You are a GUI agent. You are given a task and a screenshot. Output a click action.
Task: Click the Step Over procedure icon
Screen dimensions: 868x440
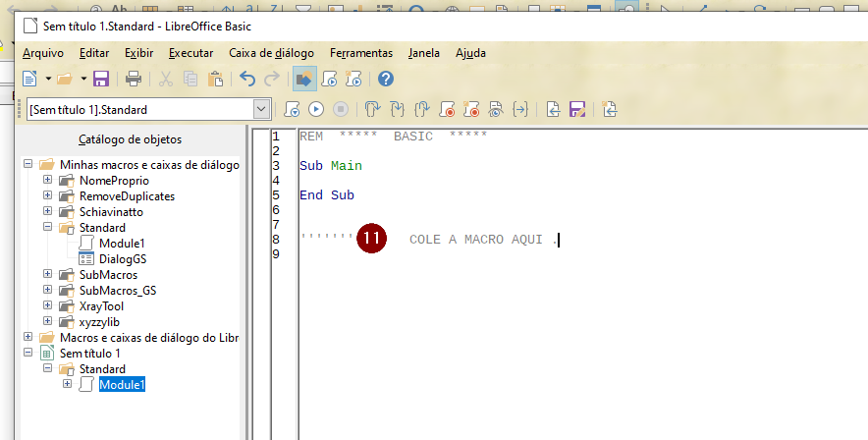coord(372,110)
